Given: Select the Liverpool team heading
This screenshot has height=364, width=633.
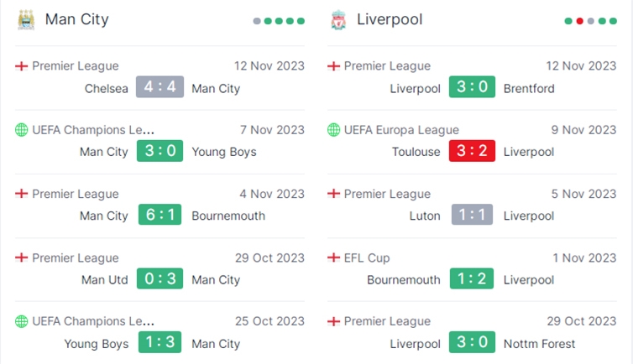Looking at the screenshot, I should click(x=390, y=19).
